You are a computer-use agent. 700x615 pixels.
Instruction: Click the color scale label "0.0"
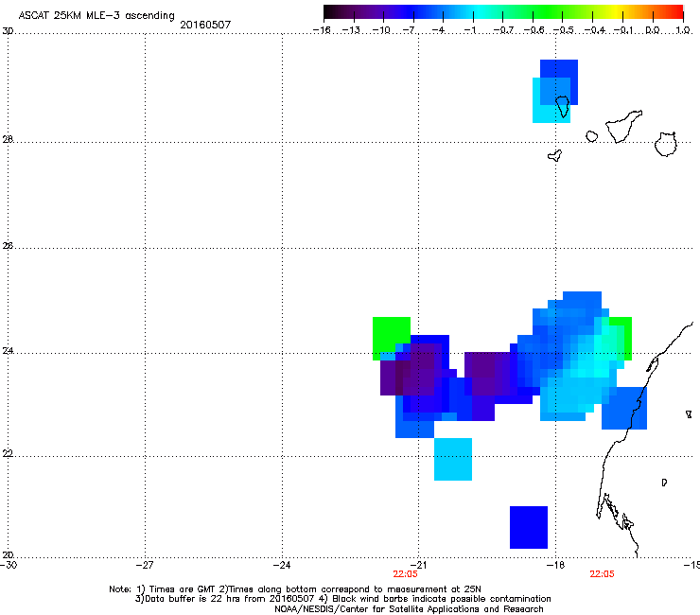point(653,30)
